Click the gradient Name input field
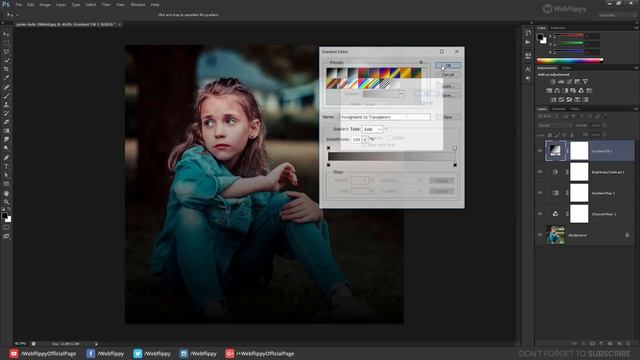The width and height of the screenshot is (640, 360). [384, 117]
